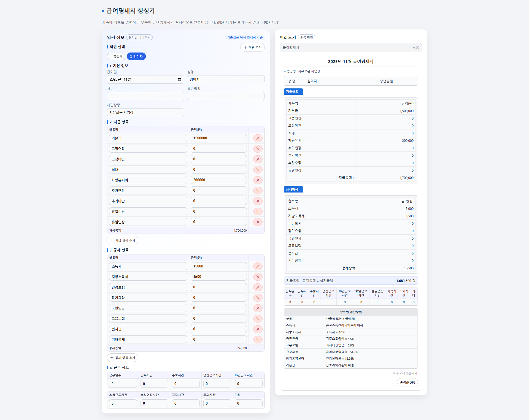Viewport: 529px width, 420px height.
Task: Select employee tab 1 홍길동
Action: point(116,56)
